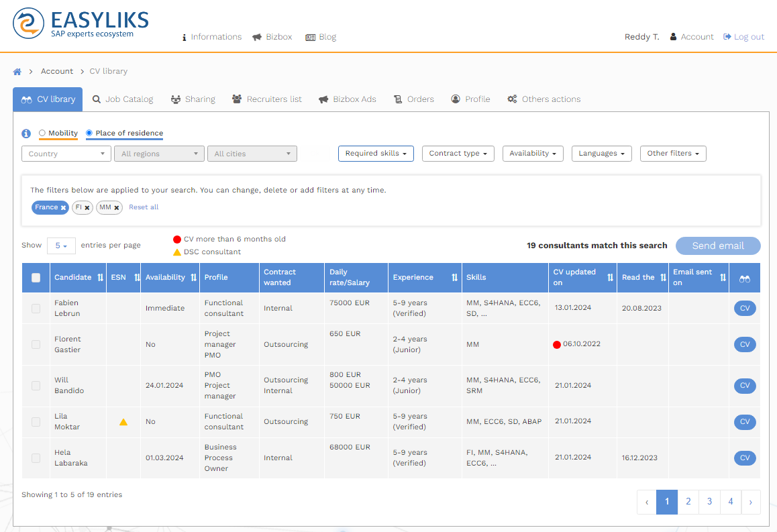Click the Reset all link
Image resolution: width=777 pixels, height=532 pixels.
pos(144,207)
